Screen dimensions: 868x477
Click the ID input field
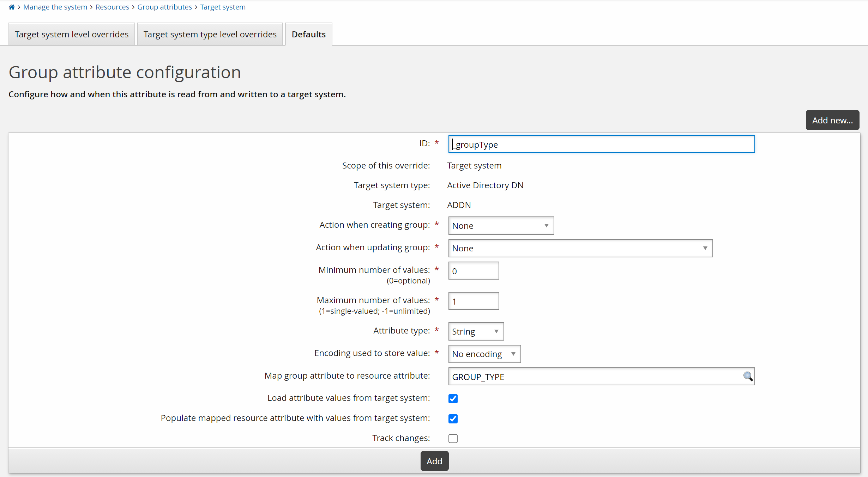point(601,144)
